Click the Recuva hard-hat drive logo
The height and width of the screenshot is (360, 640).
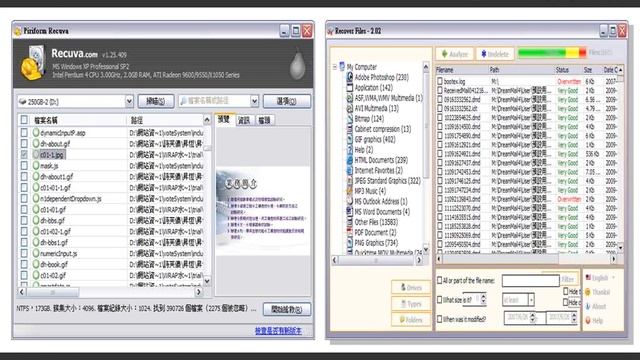pos(33,63)
